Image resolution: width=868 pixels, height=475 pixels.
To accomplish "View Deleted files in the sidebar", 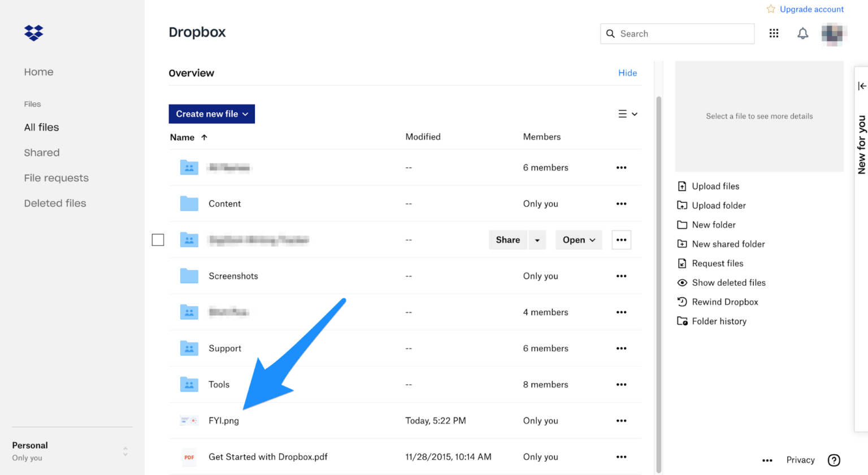I will [55, 203].
